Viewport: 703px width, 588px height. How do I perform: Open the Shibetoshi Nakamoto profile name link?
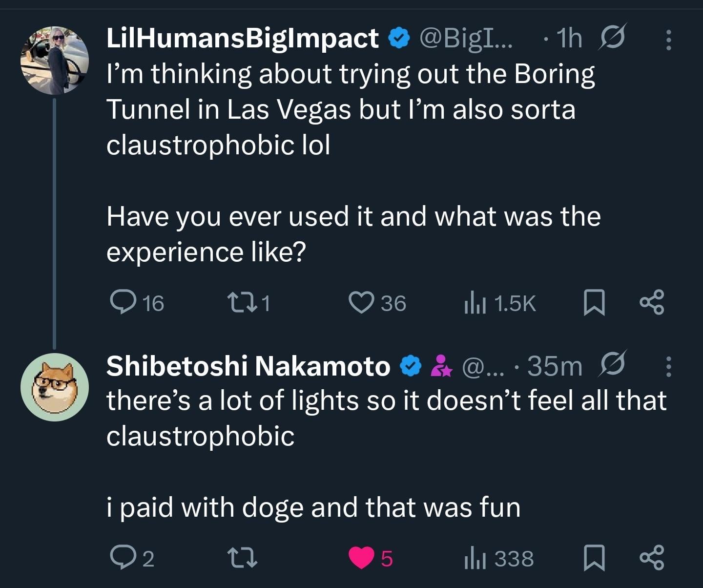coord(248,366)
